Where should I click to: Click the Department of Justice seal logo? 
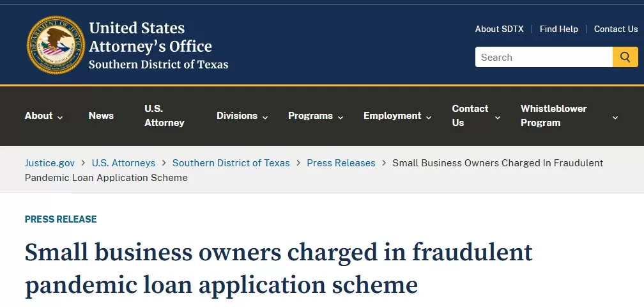pyautogui.click(x=56, y=44)
